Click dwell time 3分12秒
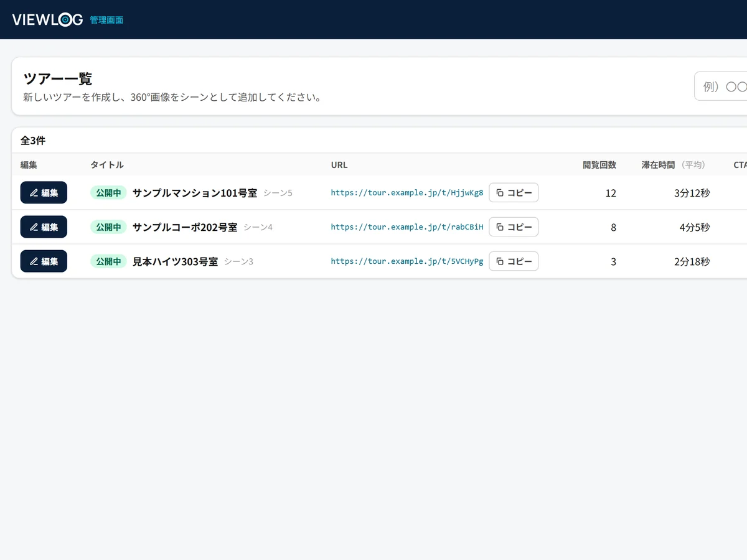 (x=692, y=193)
